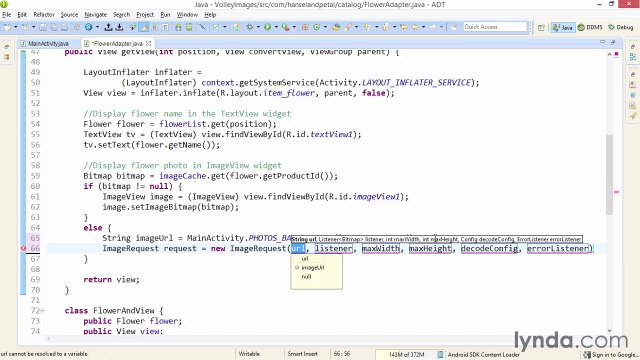Open the Search menu
Viewport: 640px width, 360px height.
(121, 15)
